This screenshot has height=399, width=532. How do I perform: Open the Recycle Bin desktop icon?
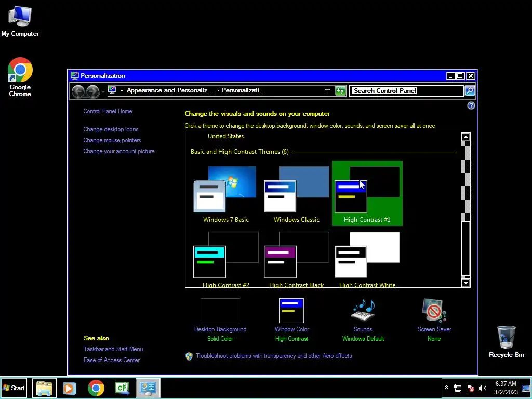506,342
